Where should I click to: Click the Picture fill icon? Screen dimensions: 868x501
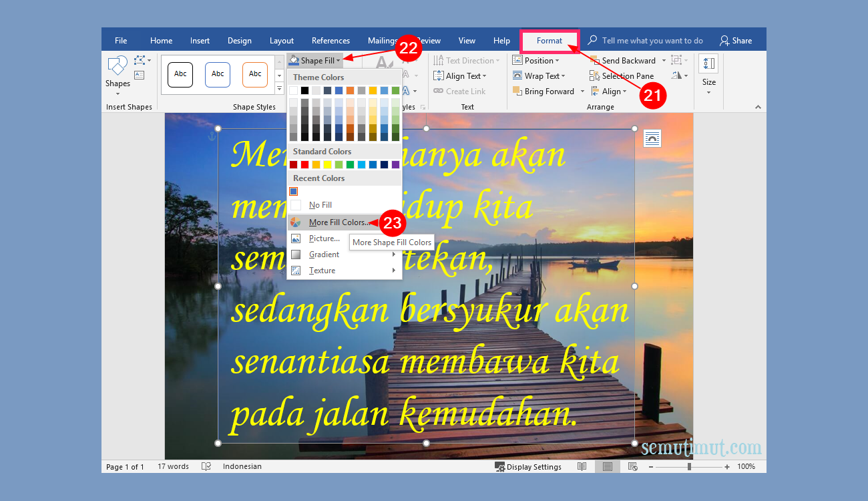(x=296, y=238)
